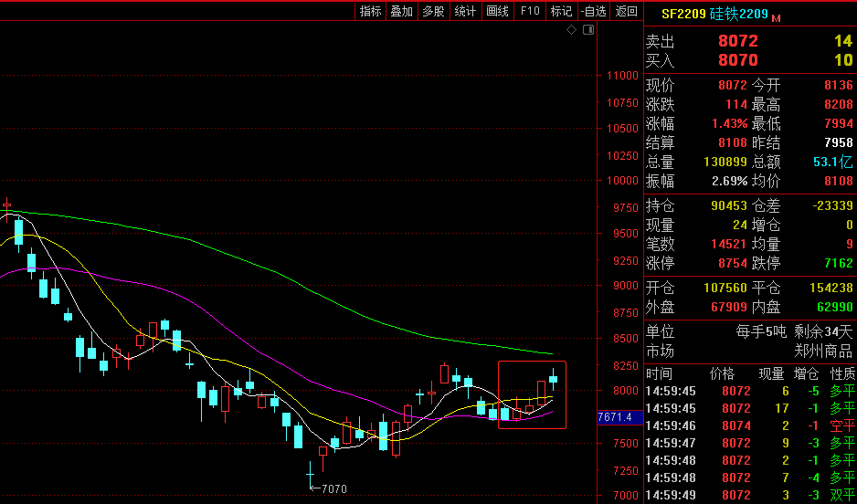
Task: Activate the 画线 line drawing tool
Action: click(x=497, y=11)
